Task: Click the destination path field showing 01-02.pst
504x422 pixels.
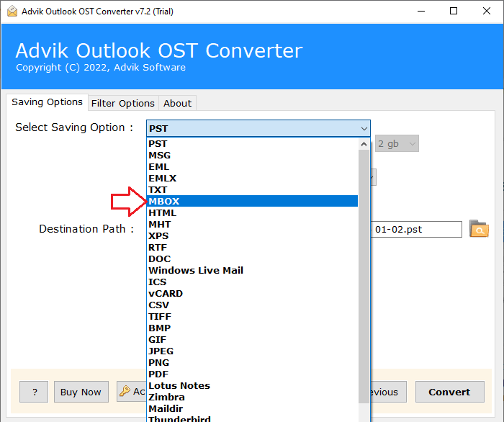Action: 416,230
